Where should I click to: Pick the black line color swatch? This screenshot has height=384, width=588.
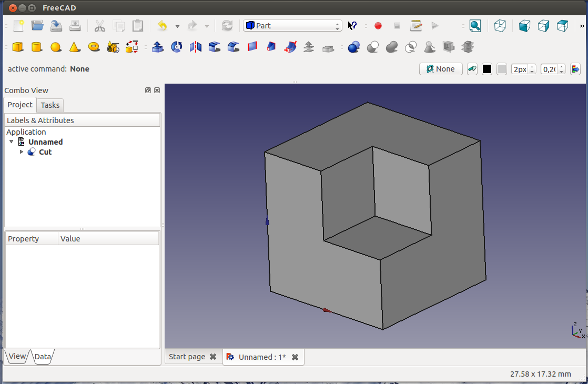pos(487,69)
